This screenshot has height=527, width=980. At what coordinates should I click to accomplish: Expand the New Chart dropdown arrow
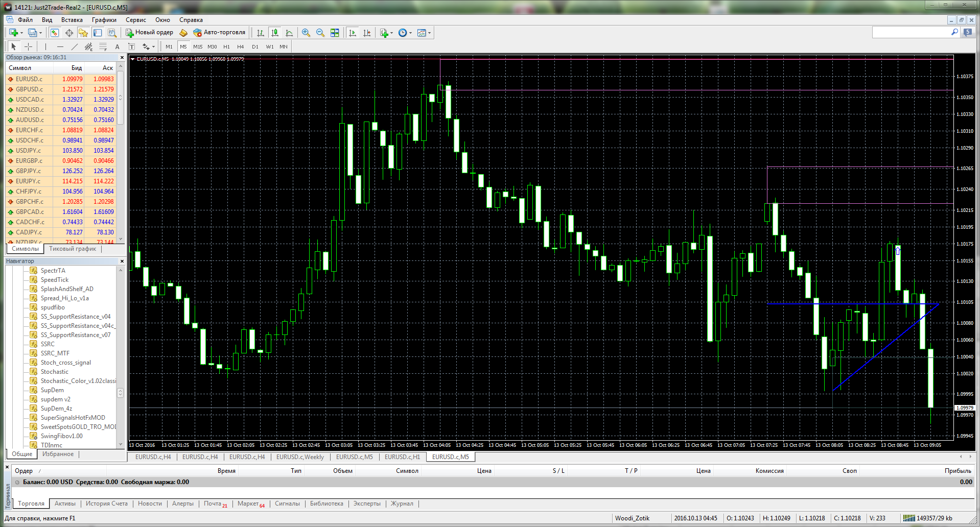[x=21, y=33]
